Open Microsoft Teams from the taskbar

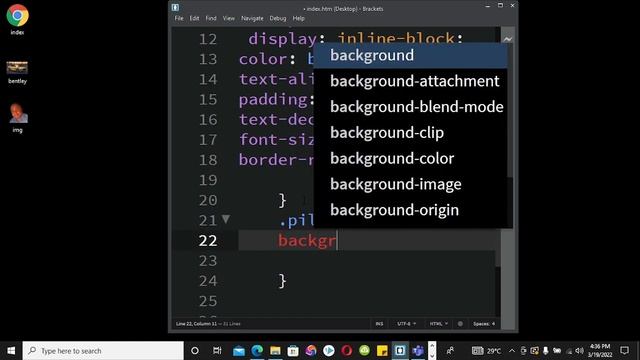pos(418,351)
